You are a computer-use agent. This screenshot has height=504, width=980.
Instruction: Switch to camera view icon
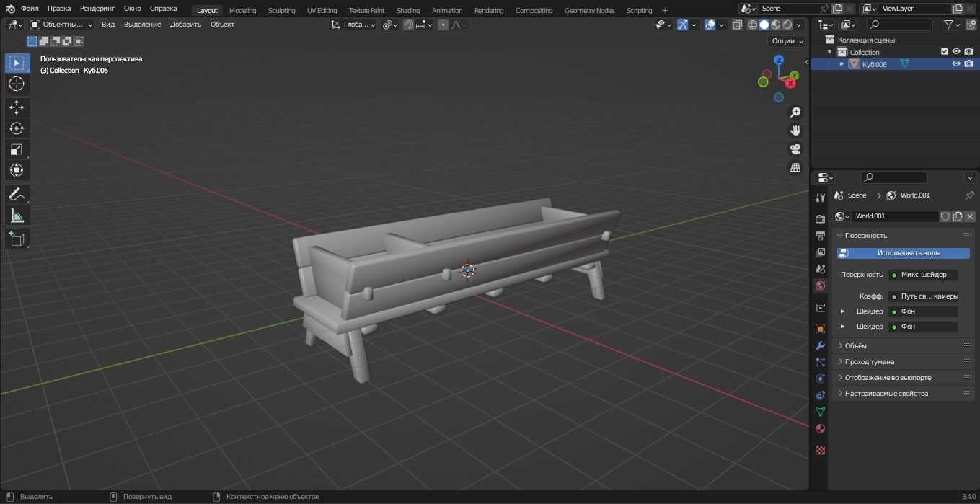(795, 149)
